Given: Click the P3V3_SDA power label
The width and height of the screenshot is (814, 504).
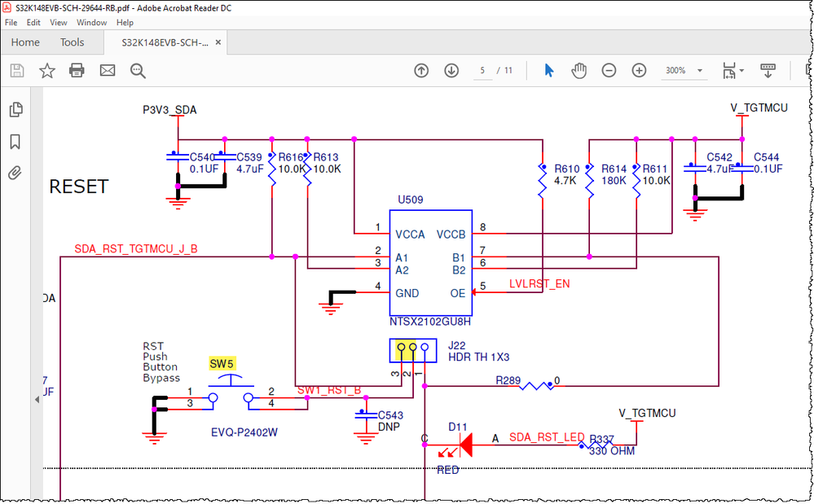Looking at the screenshot, I should (x=169, y=110).
